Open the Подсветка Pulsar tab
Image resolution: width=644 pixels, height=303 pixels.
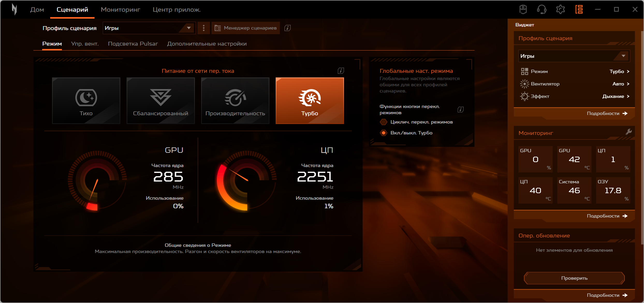[133, 44]
